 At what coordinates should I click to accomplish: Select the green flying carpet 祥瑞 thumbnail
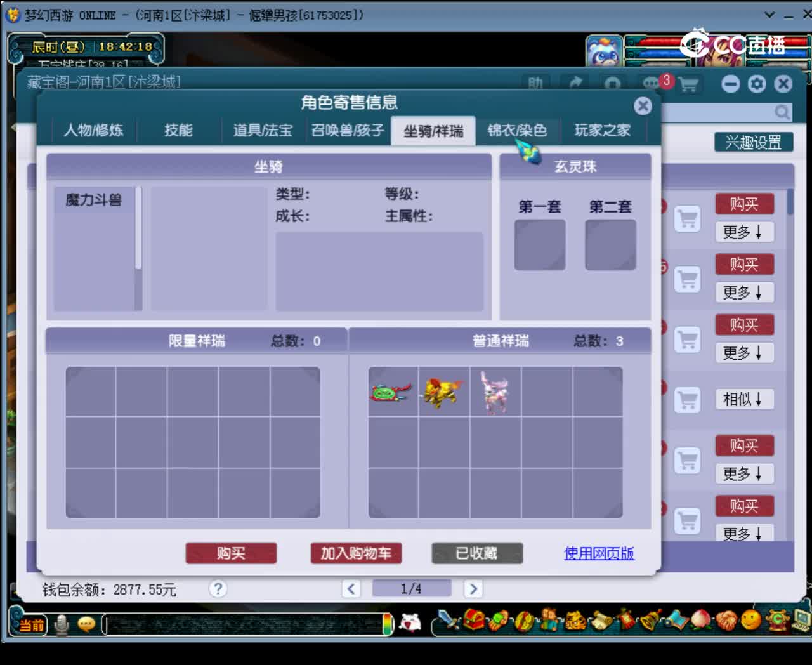pyautogui.click(x=391, y=392)
